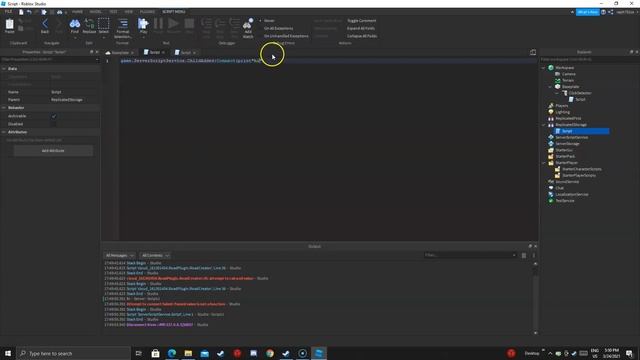This screenshot has height=360, width=640.
Task: Click the Name property value field
Action: tap(74, 92)
